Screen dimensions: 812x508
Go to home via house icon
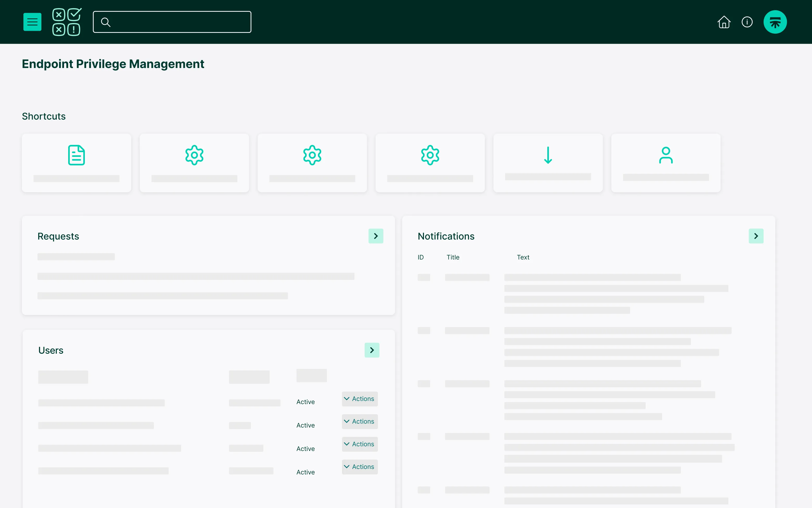[724, 22]
